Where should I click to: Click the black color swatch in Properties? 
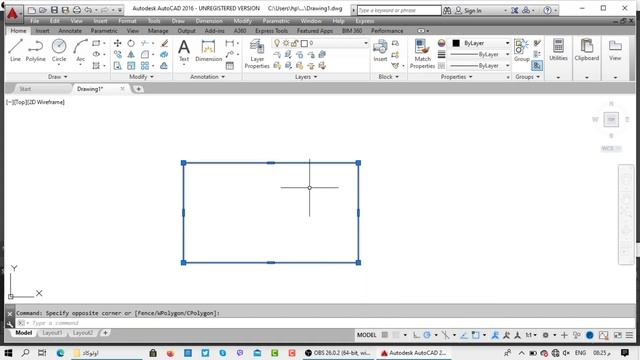456,43
